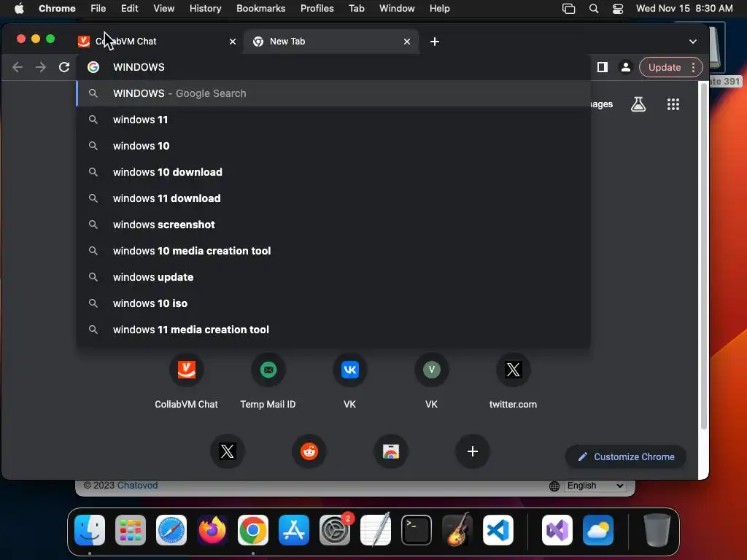
Task: Choose the 'windows 11' suggestion
Action: point(333,120)
